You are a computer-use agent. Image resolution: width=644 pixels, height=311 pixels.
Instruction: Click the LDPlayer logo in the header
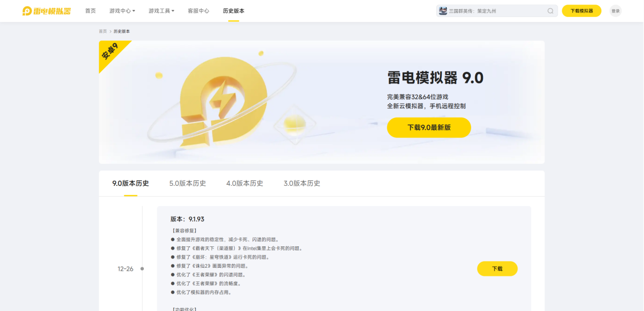[x=47, y=11]
